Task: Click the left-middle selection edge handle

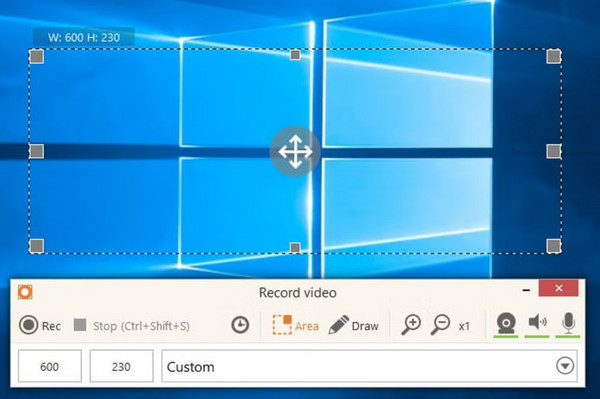Action: (x=36, y=151)
